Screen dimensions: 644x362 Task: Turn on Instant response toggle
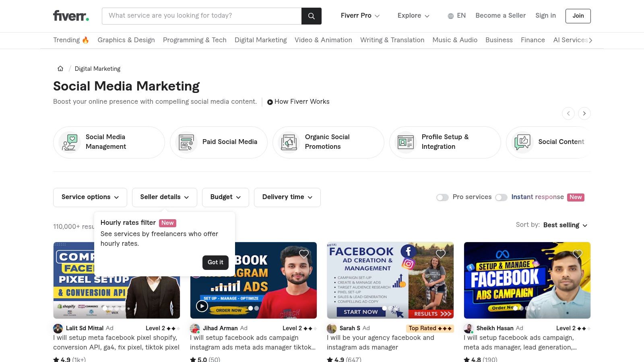point(501,197)
